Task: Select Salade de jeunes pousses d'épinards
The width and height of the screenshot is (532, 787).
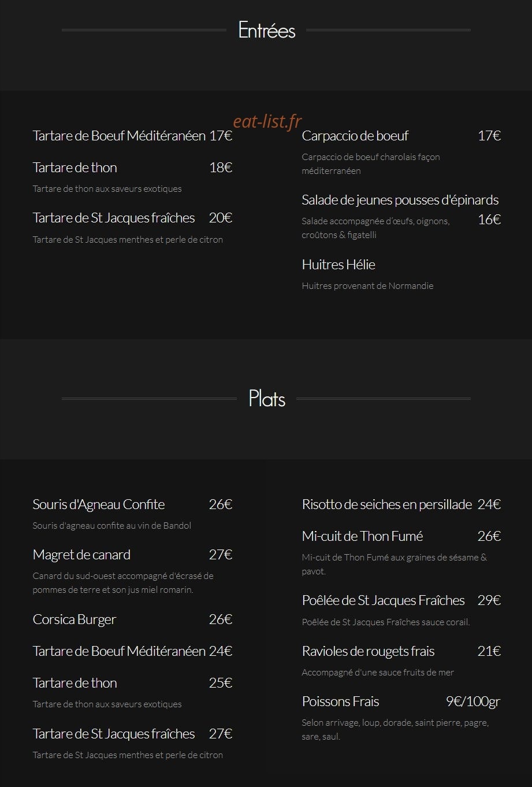Action: pyautogui.click(x=400, y=200)
